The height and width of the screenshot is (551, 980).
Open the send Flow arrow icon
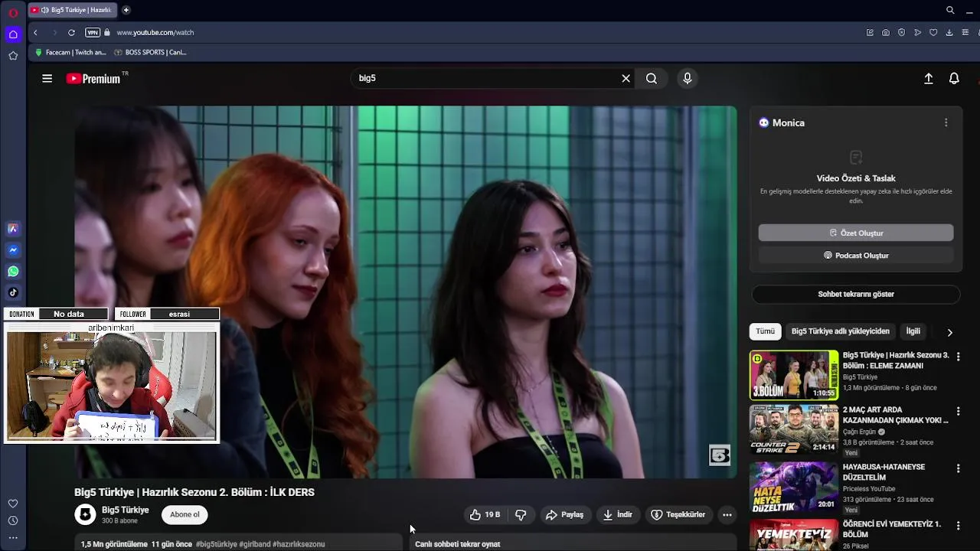point(917,33)
